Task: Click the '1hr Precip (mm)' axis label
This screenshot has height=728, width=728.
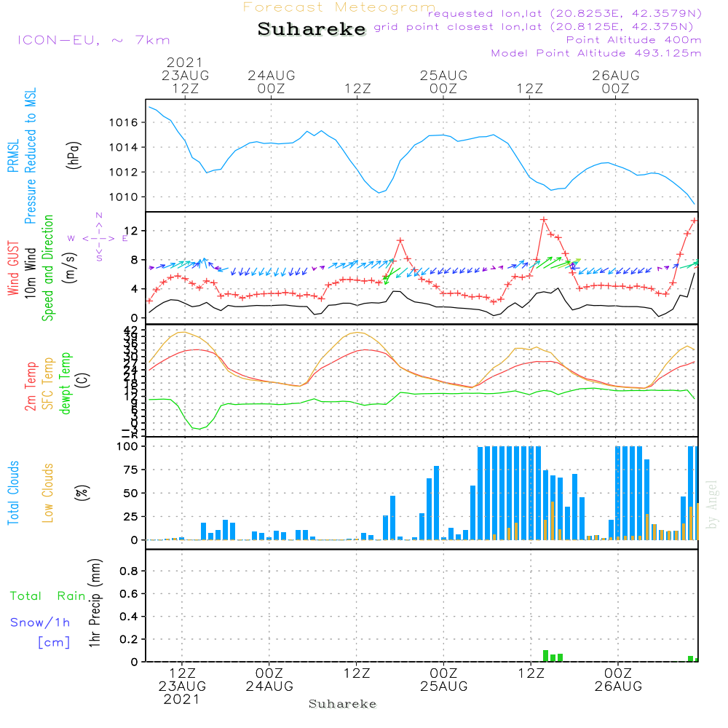Action: [95, 603]
